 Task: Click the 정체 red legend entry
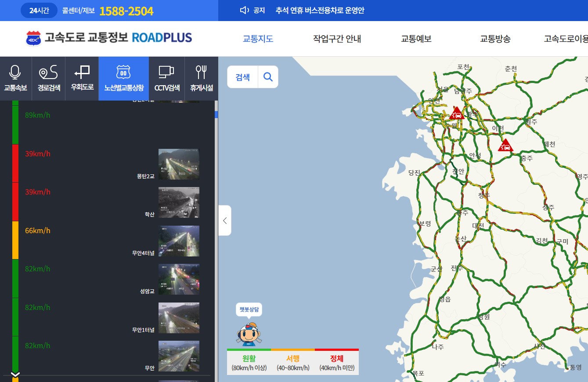pyautogui.click(x=337, y=363)
